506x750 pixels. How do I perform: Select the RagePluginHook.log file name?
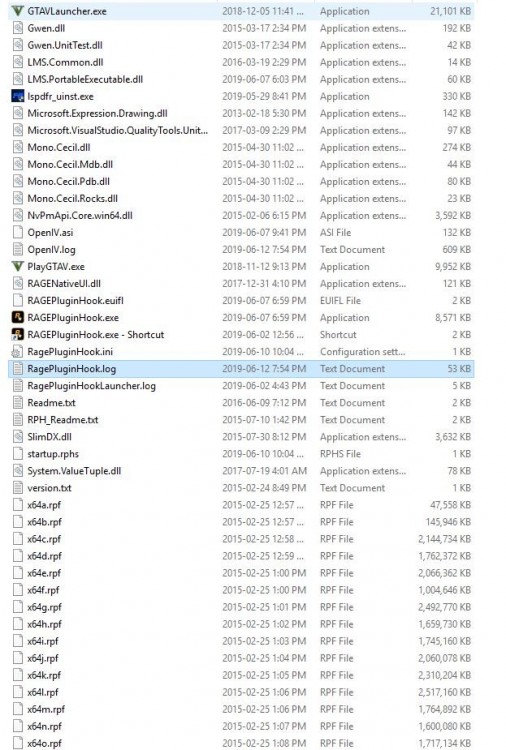pyautogui.click(x=72, y=369)
